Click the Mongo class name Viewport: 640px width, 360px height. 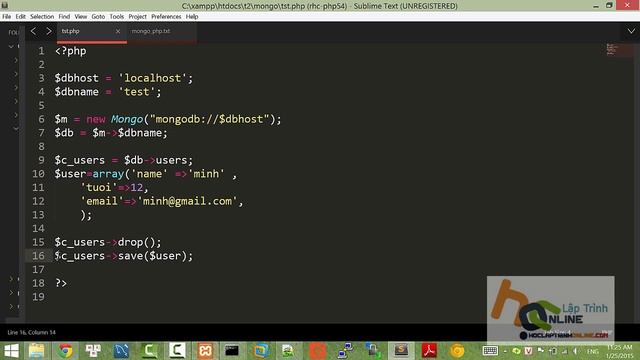click(x=127, y=119)
